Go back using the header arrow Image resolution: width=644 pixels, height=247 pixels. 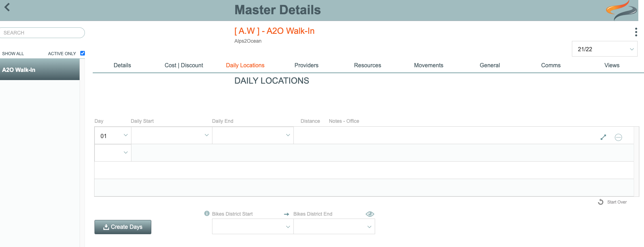7,7
